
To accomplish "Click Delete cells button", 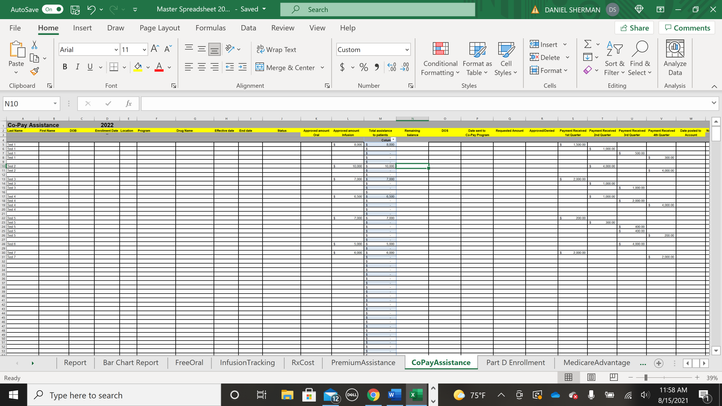I will point(545,57).
